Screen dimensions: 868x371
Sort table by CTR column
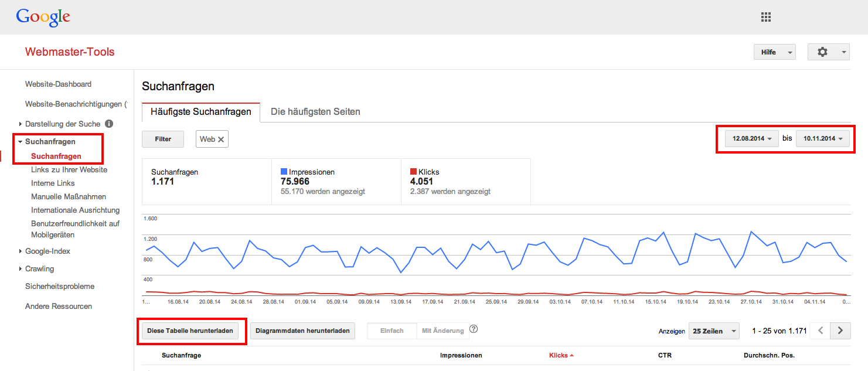[x=665, y=356]
